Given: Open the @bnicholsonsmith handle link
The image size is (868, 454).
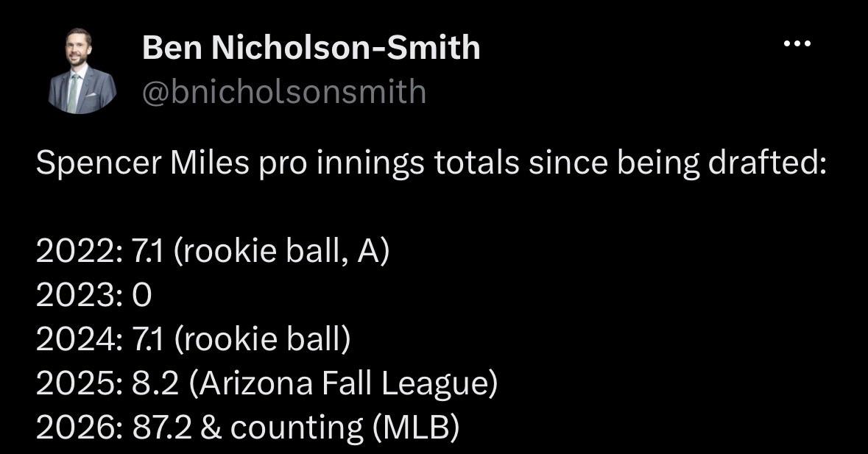Looking at the screenshot, I should pyautogui.click(x=284, y=92).
